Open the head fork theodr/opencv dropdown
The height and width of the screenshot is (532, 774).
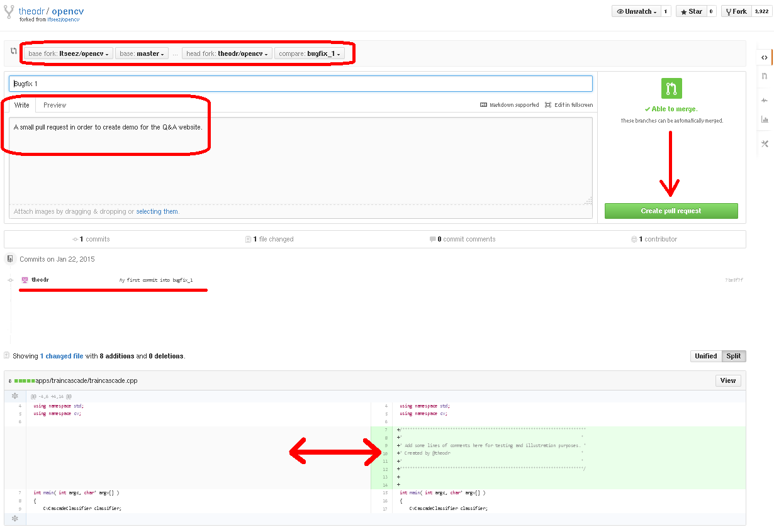(227, 53)
